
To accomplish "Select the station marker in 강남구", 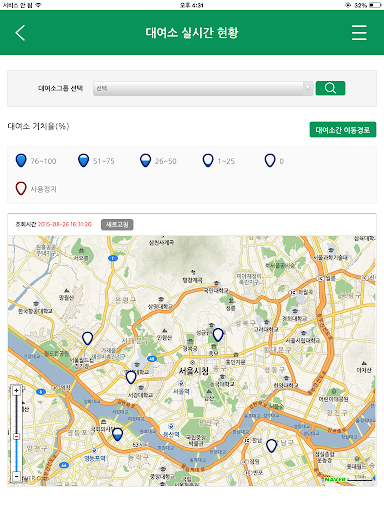I will (x=271, y=446).
